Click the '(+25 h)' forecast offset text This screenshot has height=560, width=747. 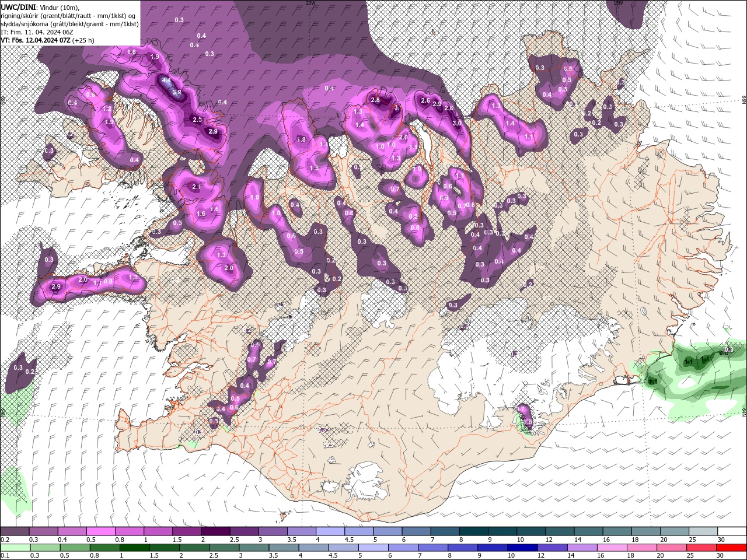83,40
